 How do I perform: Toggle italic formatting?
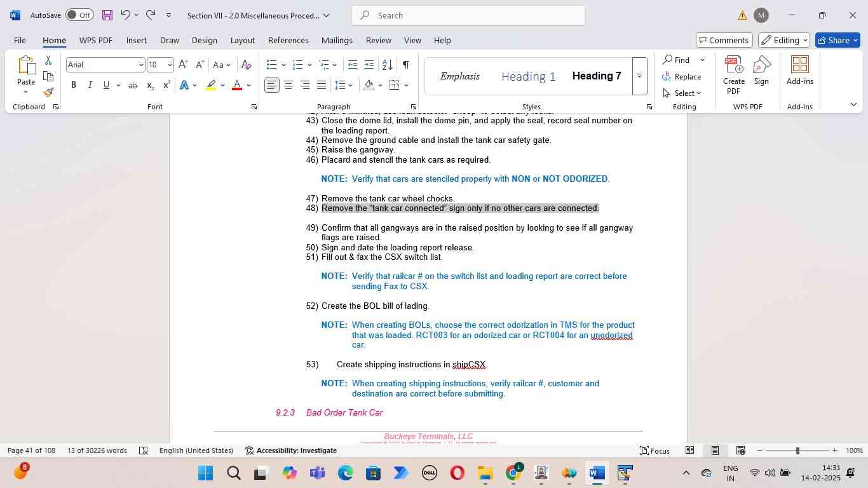click(90, 85)
